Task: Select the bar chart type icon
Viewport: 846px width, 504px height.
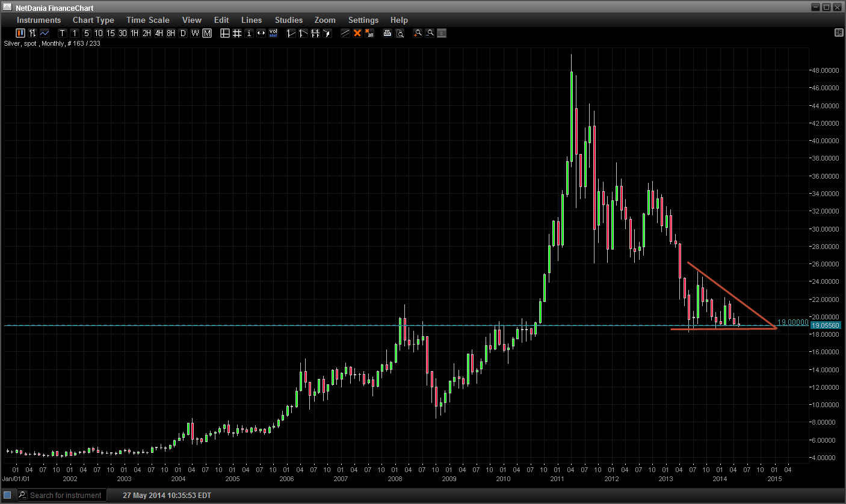Action: 32,33
